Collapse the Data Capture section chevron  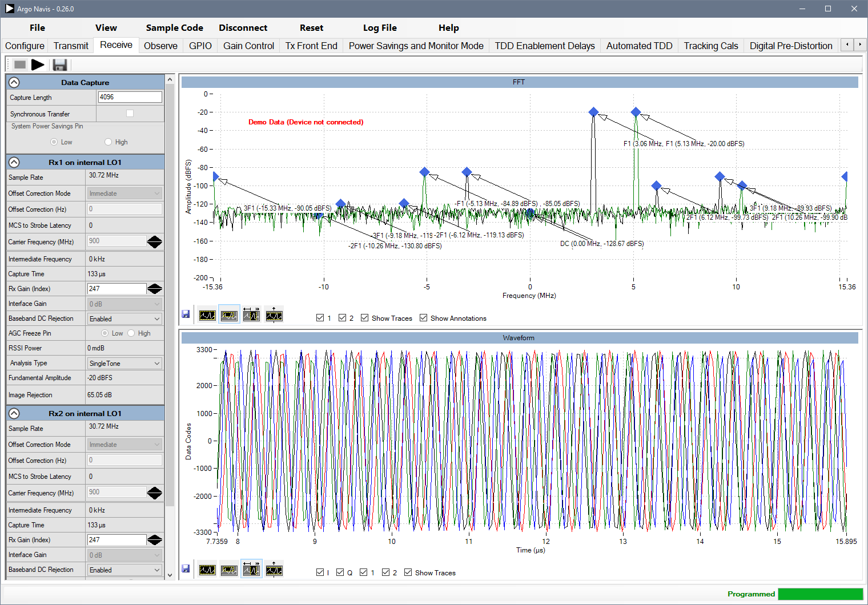(14, 82)
